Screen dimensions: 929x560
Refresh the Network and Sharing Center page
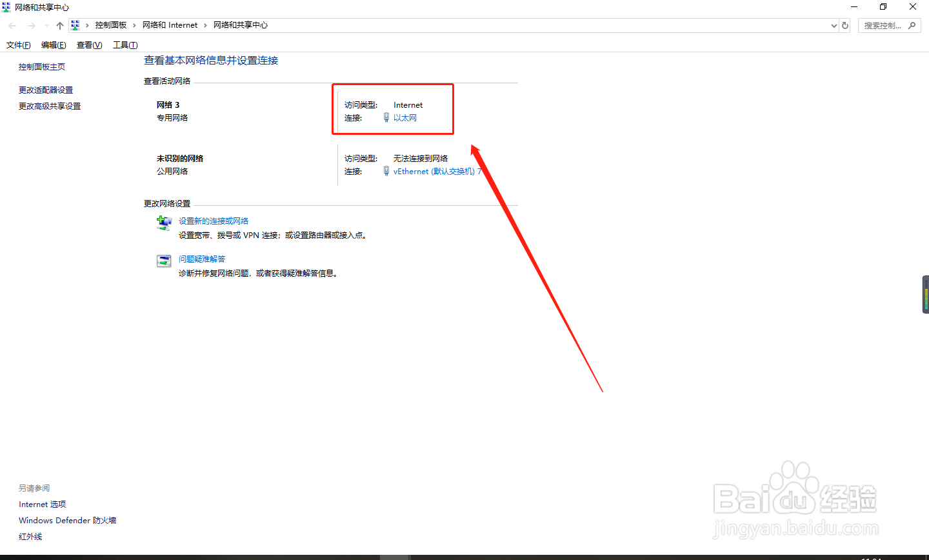coord(845,26)
